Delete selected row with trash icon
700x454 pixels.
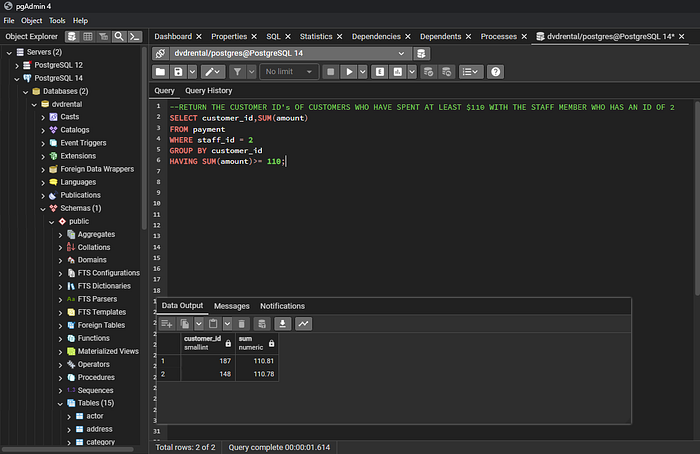pos(242,324)
